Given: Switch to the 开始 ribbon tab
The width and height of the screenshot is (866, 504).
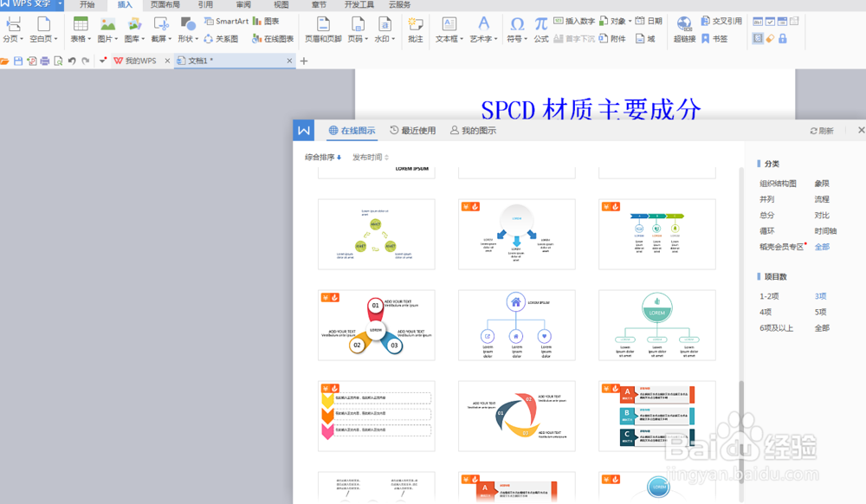Looking at the screenshot, I should tap(87, 4).
